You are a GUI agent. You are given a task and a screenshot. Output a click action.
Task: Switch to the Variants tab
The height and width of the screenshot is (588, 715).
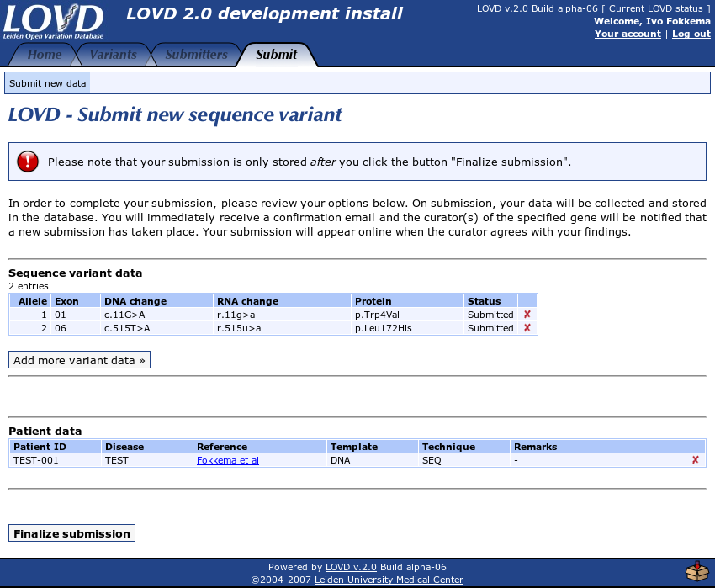click(113, 55)
